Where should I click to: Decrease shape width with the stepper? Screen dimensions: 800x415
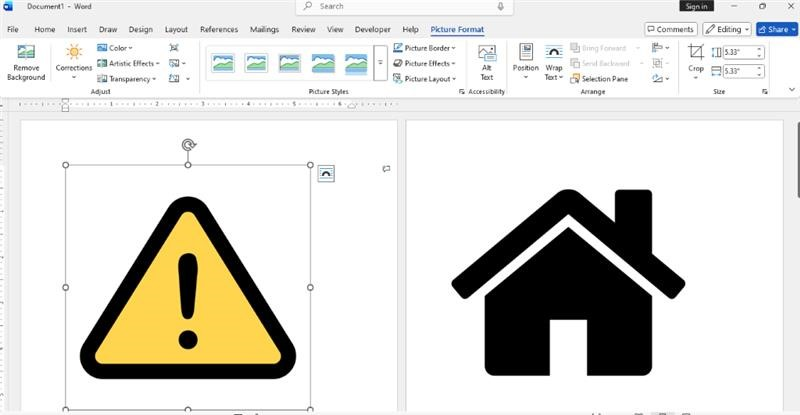click(x=760, y=74)
